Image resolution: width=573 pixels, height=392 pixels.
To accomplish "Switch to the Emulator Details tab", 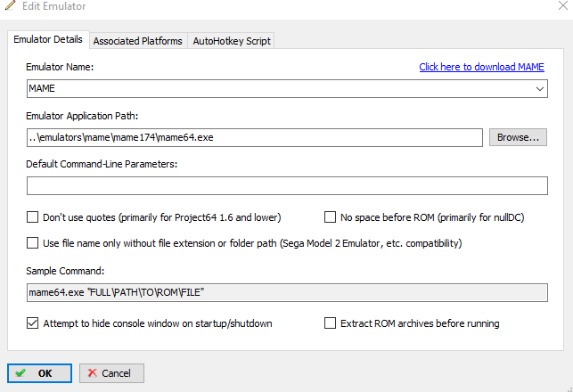I will [48, 39].
